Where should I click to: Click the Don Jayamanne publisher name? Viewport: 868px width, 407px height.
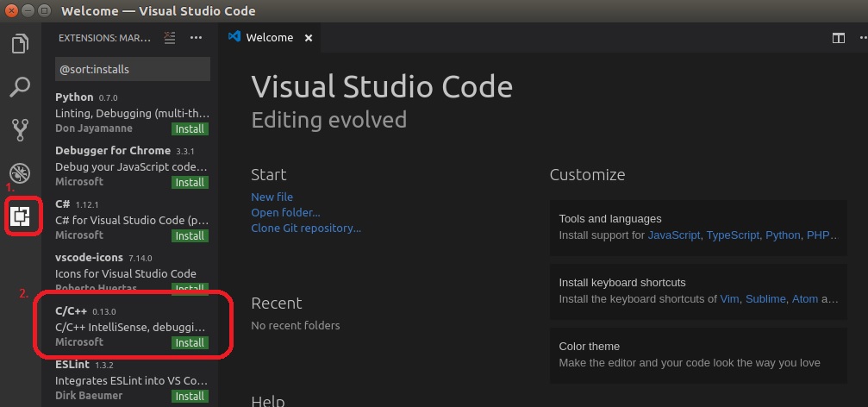point(94,128)
